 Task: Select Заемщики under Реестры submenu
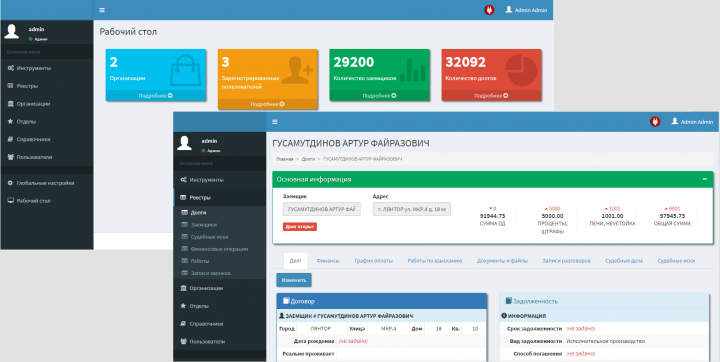point(203,225)
